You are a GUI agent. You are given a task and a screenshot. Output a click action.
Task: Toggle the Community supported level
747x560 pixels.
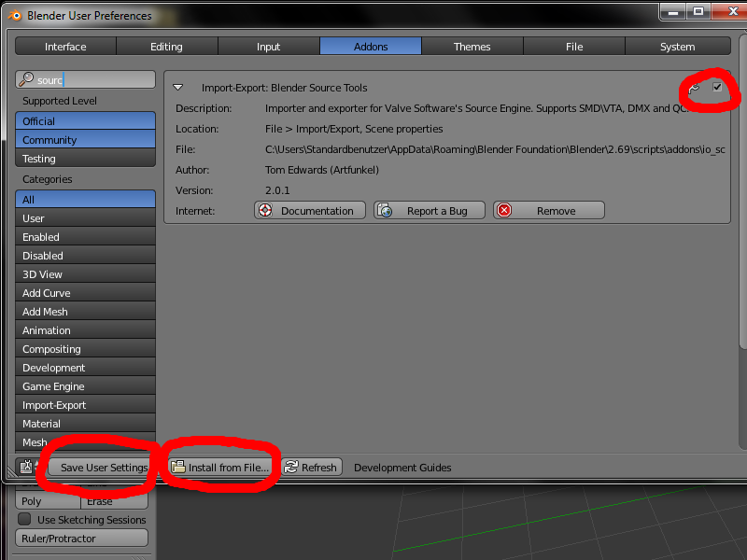pos(85,139)
